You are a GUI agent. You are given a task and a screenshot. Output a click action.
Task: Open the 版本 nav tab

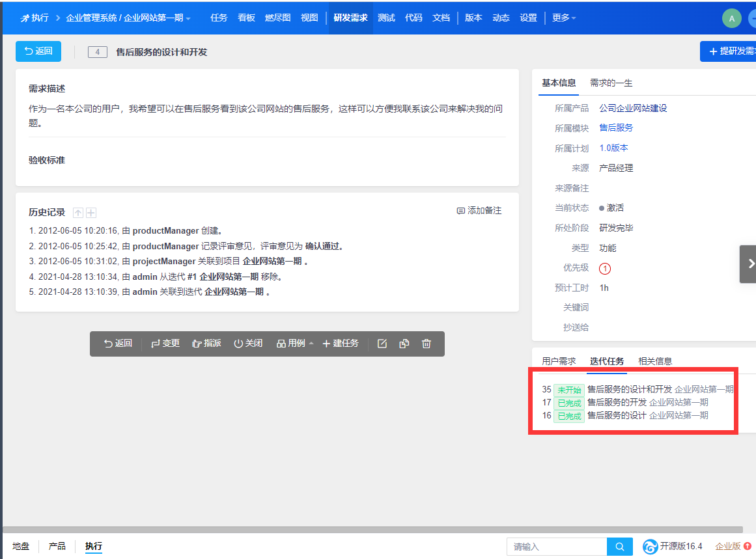pyautogui.click(x=473, y=18)
